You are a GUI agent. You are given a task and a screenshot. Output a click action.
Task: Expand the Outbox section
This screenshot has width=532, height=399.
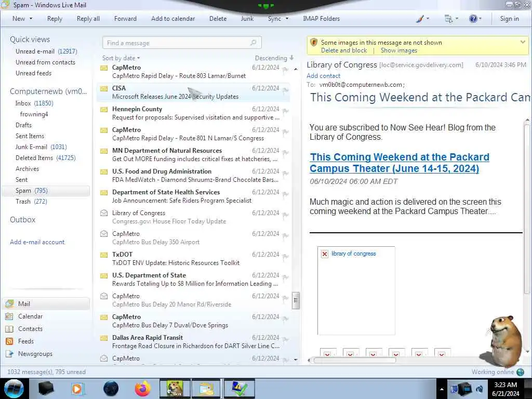23,220
